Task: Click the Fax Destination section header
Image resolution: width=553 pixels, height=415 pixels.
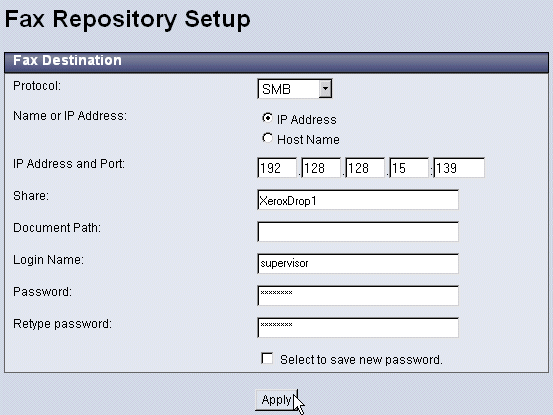Action: tap(276, 62)
